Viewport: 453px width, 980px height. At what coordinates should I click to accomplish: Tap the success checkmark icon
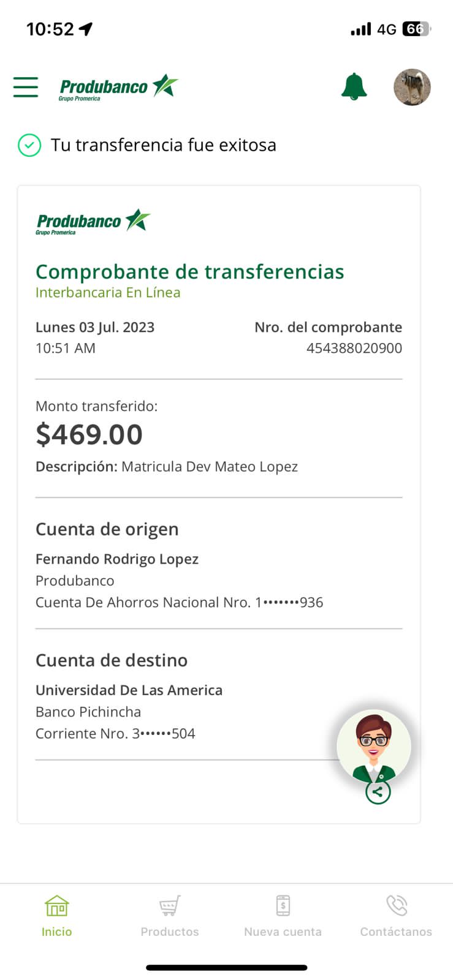[x=29, y=145]
